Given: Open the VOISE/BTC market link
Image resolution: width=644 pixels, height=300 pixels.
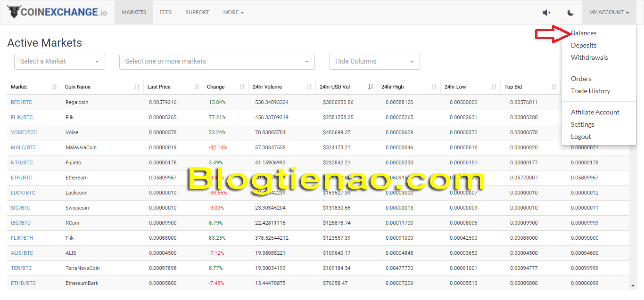Looking at the screenshot, I should (24, 132).
